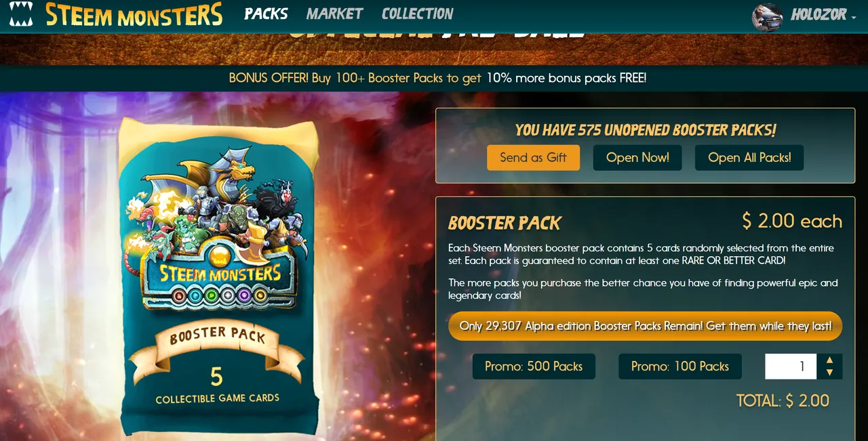Click the Alpha edition packs remaining banner

point(645,326)
